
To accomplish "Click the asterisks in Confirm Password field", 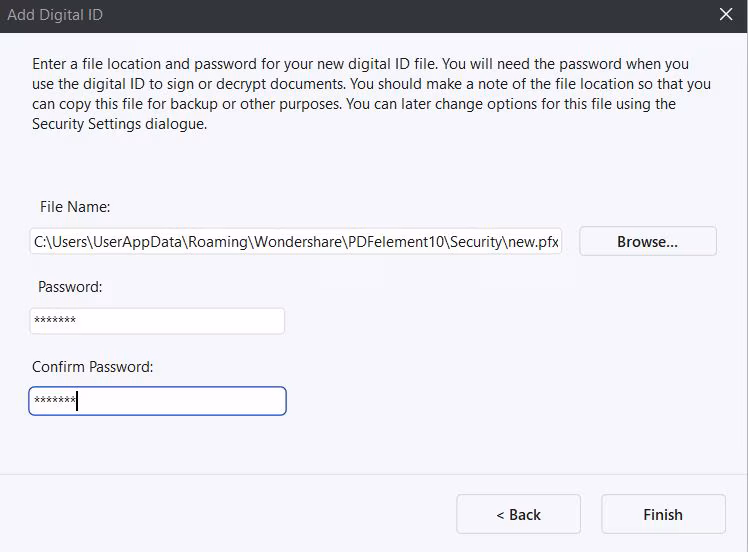I will coord(55,401).
